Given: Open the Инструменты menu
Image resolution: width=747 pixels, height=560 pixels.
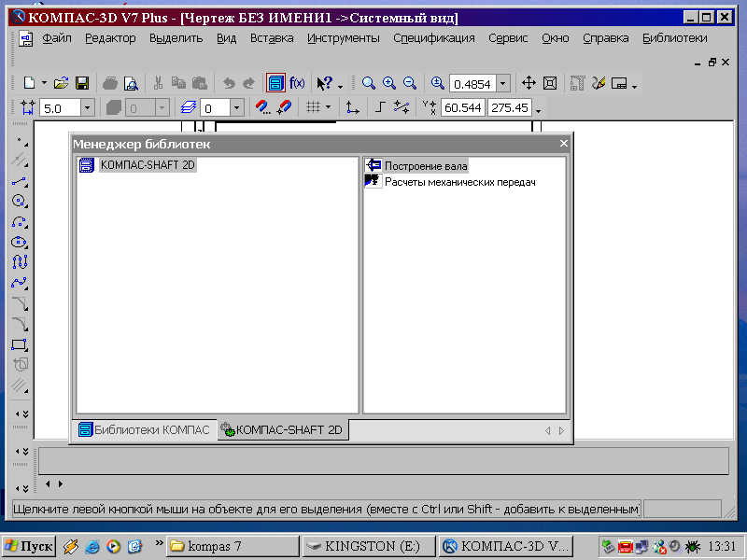Looking at the screenshot, I should [344, 38].
